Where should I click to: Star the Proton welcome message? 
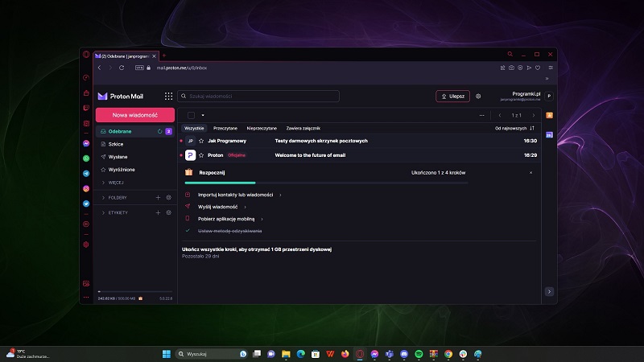[201, 155]
